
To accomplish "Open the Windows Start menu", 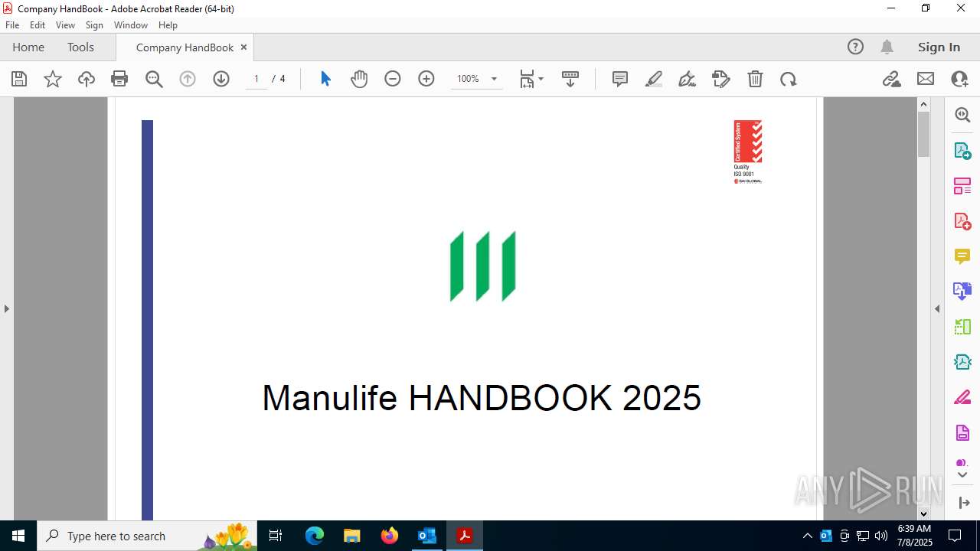I will coord(18,536).
